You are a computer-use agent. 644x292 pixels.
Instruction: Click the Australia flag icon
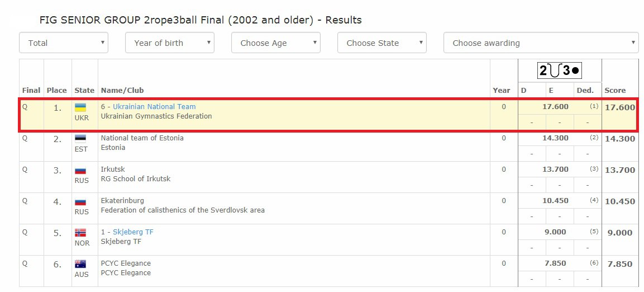[x=80, y=264]
